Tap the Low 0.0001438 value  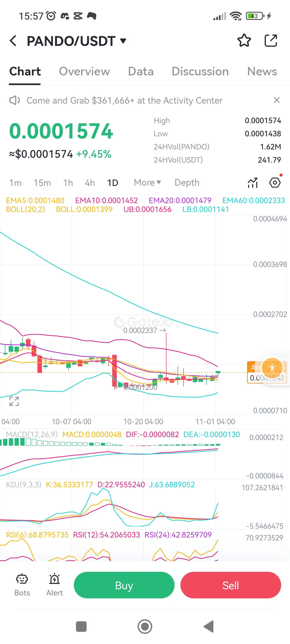pyautogui.click(x=263, y=134)
